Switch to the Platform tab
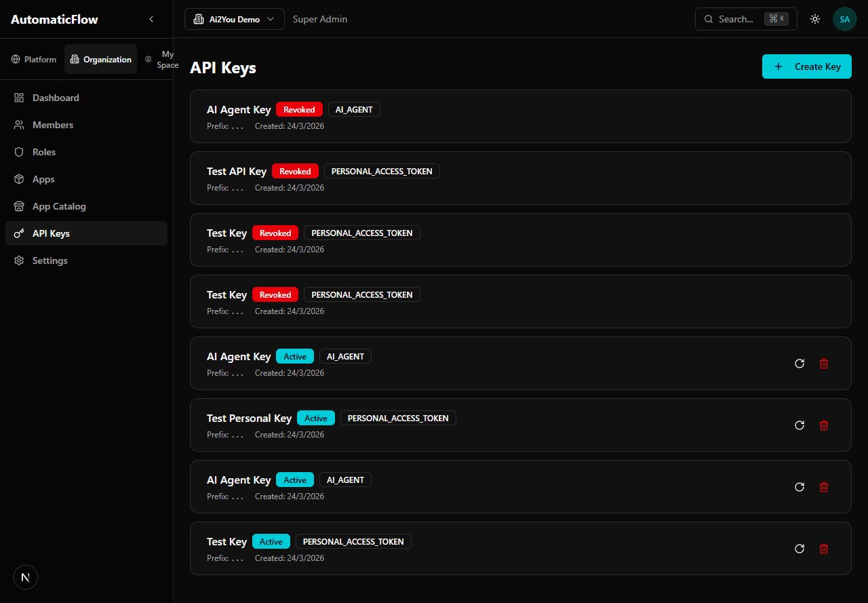The image size is (868, 603). pyautogui.click(x=33, y=59)
